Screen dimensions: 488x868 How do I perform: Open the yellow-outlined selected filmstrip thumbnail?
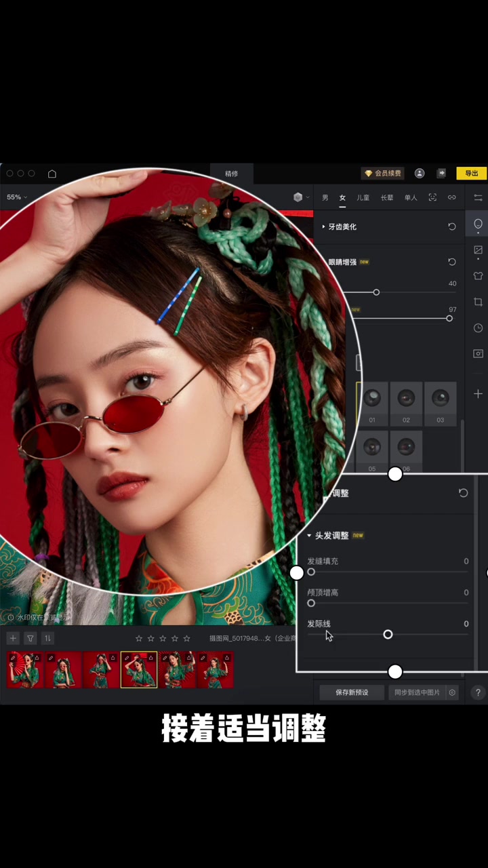[139, 669]
